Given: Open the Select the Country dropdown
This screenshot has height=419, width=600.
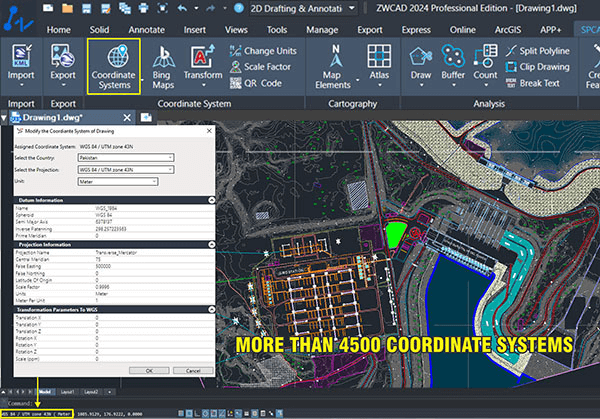Looking at the screenshot, I should (x=126, y=158).
